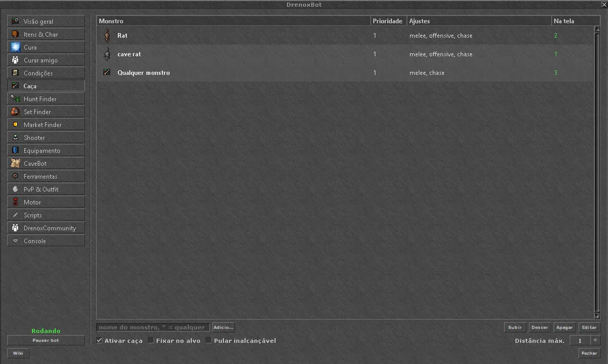Go to the Scripts section label
The width and height of the screenshot is (608, 364).
tap(33, 215)
